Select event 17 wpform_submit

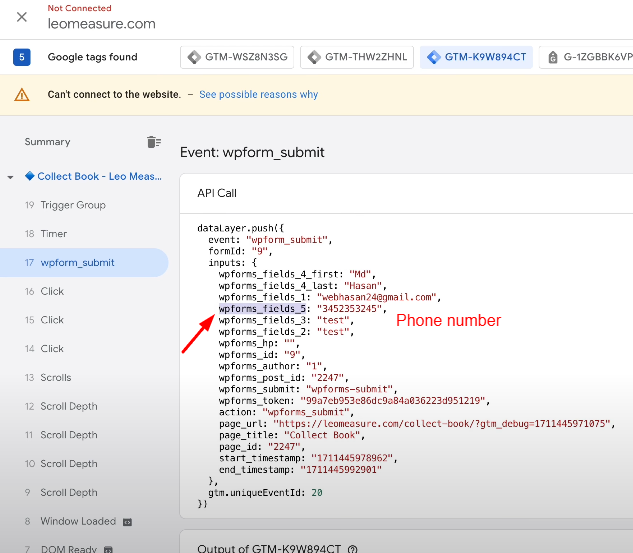84,262
